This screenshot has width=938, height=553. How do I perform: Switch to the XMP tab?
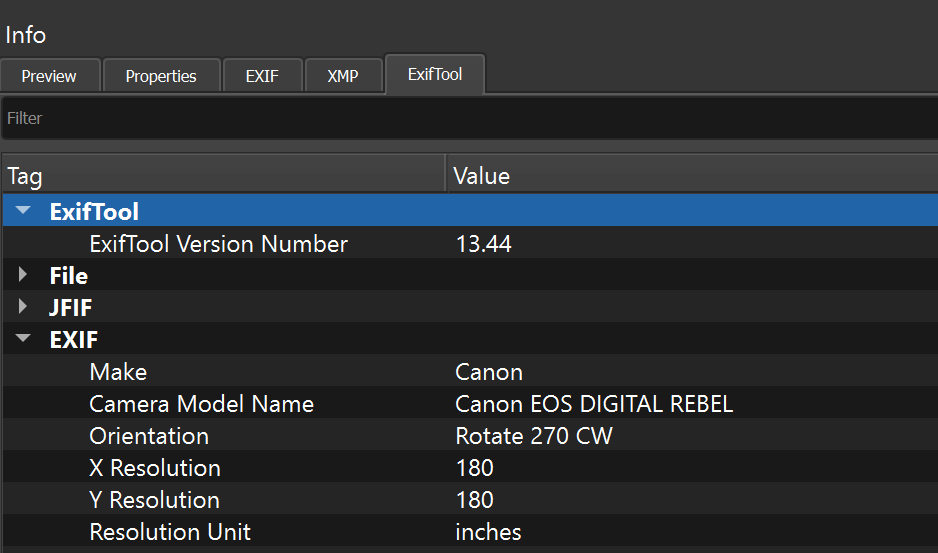pyautogui.click(x=343, y=75)
